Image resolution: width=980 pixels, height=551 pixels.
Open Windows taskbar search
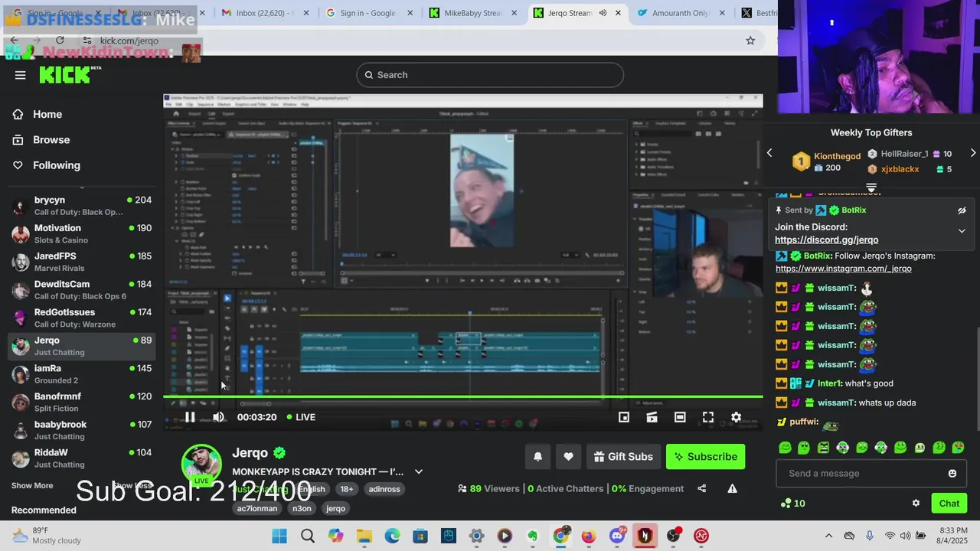[x=308, y=536]
